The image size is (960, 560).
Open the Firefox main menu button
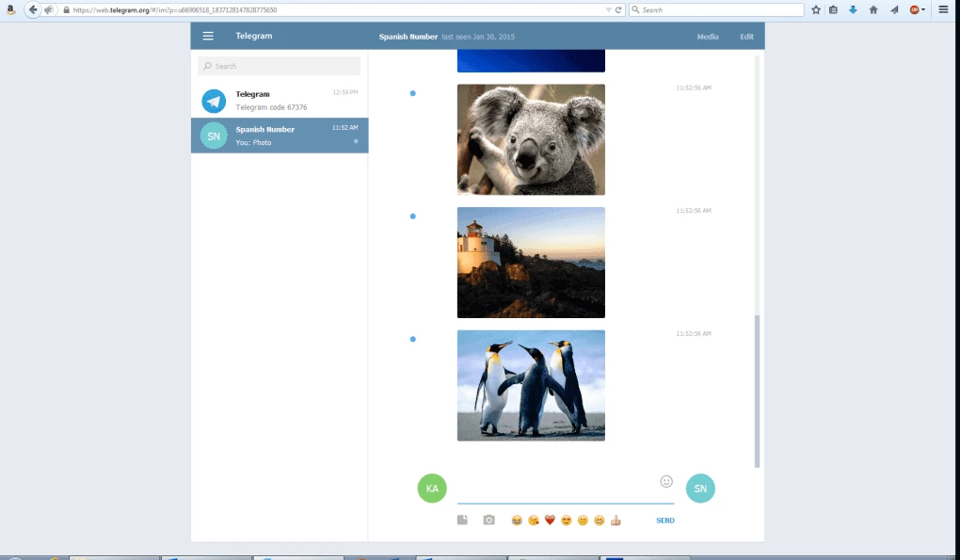(x=943, y=9)
